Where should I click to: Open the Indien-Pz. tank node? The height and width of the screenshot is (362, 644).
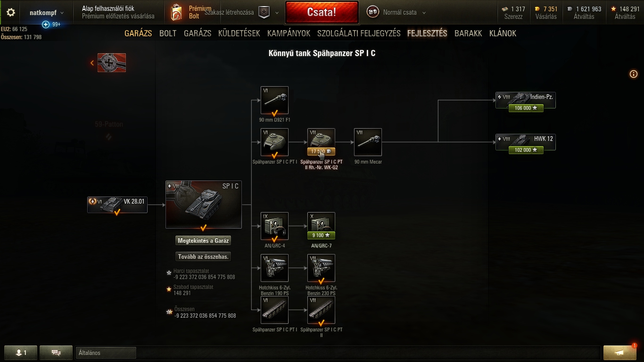pyautogui.click(x=526, y=100)
